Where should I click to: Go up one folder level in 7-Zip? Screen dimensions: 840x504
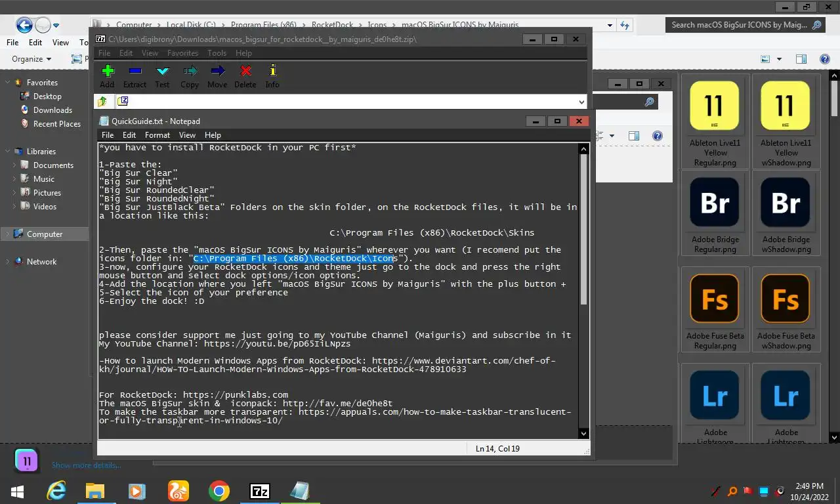click(102, 101)
